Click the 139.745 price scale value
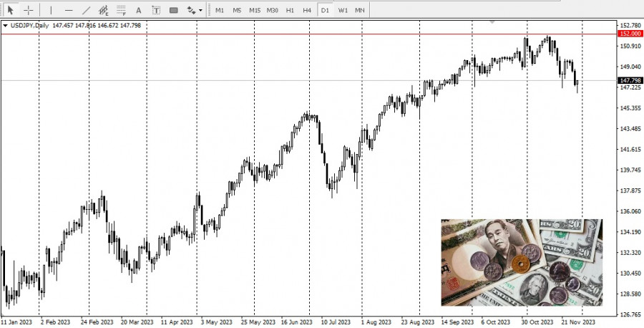Screen dimensions: 644x328 (630, 170)
